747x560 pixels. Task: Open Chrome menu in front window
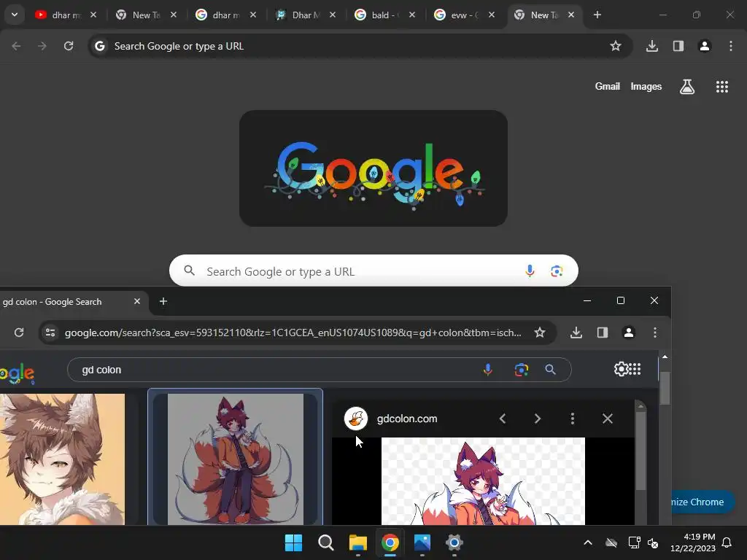pyautogui.click(x=655, y=332)
